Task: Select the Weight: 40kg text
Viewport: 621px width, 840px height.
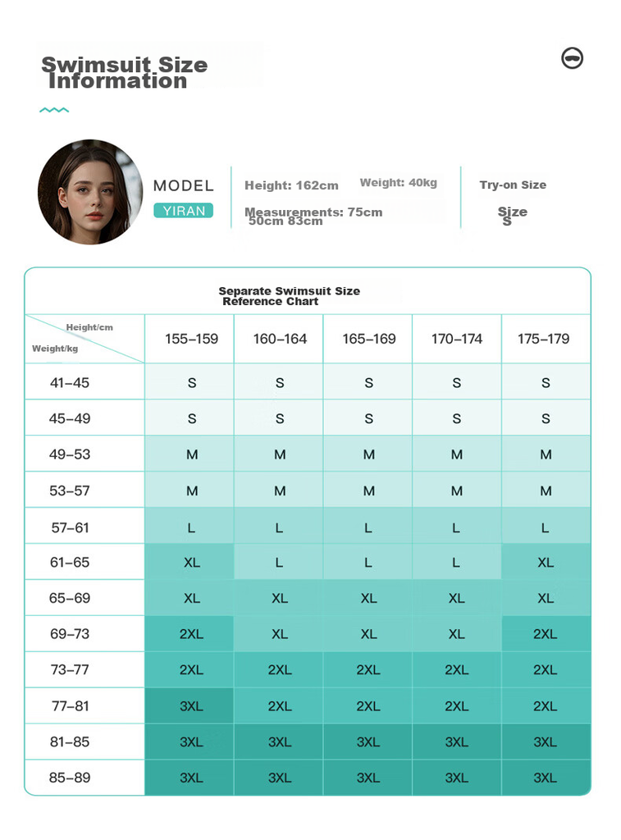Action: pyautogui.click(x=399, y=183)
